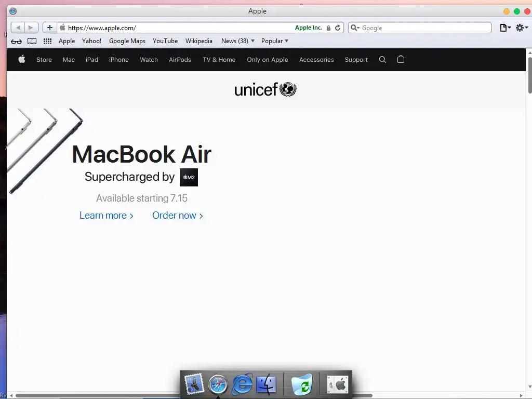Click the plus add bookmark button

(50, 28)
